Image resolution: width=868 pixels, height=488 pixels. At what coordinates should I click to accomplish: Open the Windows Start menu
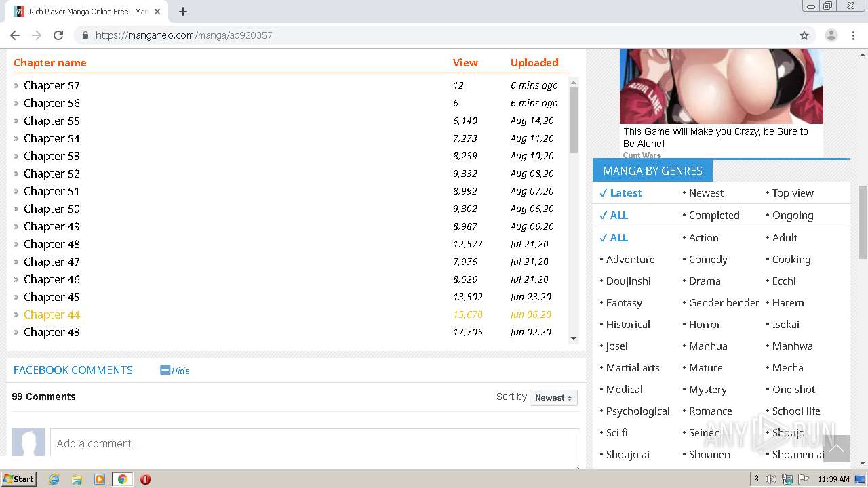(x=18, y=479)
